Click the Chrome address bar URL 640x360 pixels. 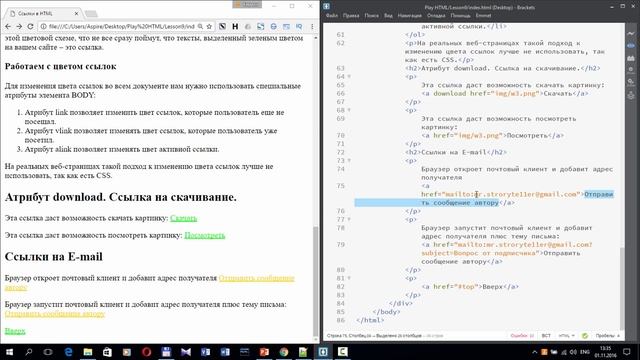coord(122,26)
